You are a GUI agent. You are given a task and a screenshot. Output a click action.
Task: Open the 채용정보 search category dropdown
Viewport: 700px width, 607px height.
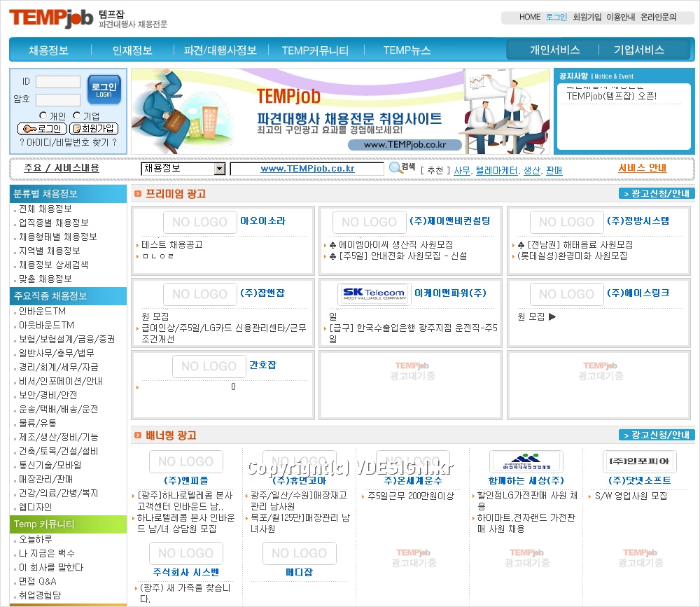(183, 169)
